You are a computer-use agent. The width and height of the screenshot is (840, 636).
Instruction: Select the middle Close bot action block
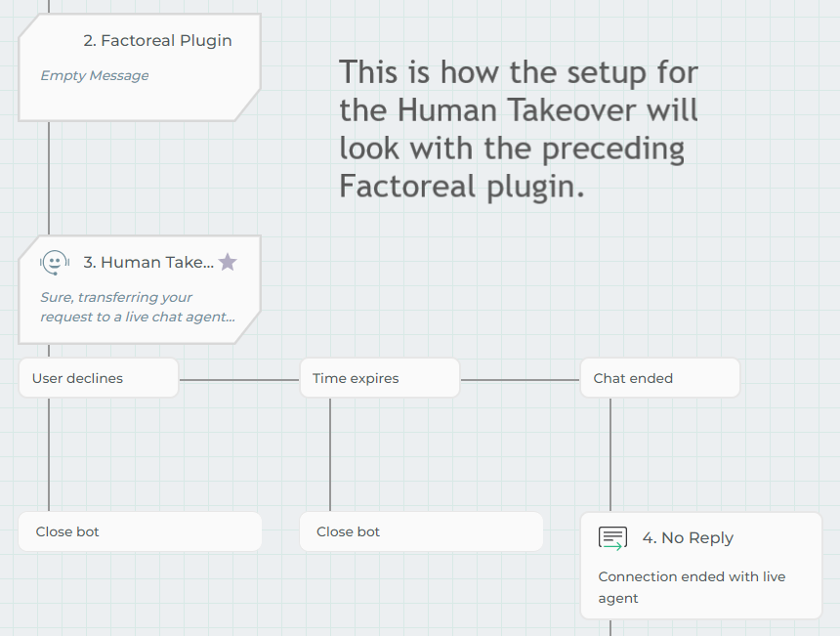coord(421,531)
